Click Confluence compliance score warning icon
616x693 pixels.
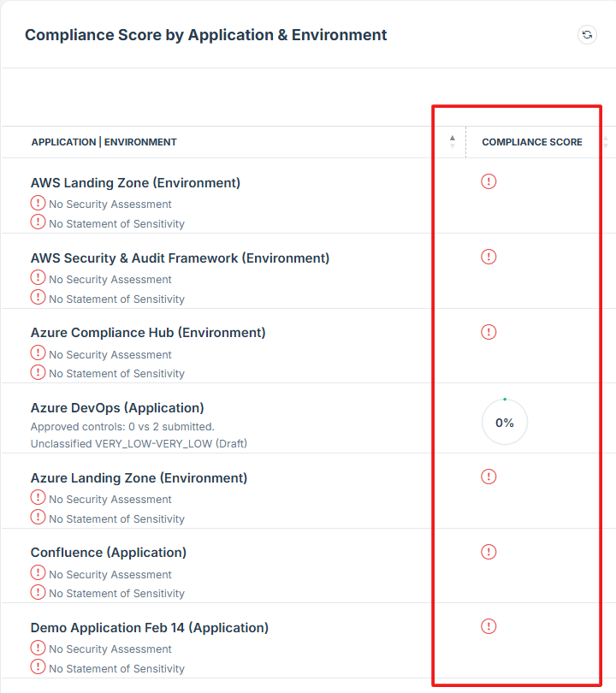[489, 552]
